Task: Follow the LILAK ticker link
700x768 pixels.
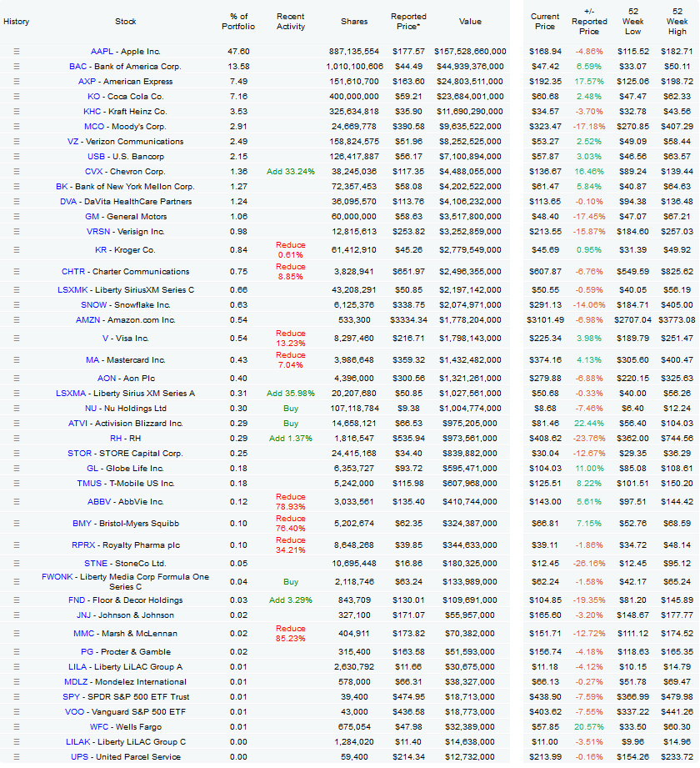Action: click(77, 742)
